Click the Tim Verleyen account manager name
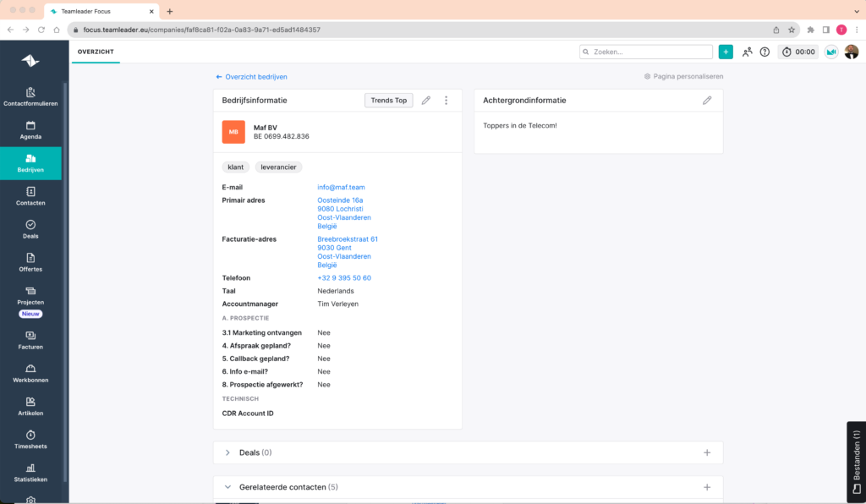This screenshot has height=504, width=866. point(338,304)
